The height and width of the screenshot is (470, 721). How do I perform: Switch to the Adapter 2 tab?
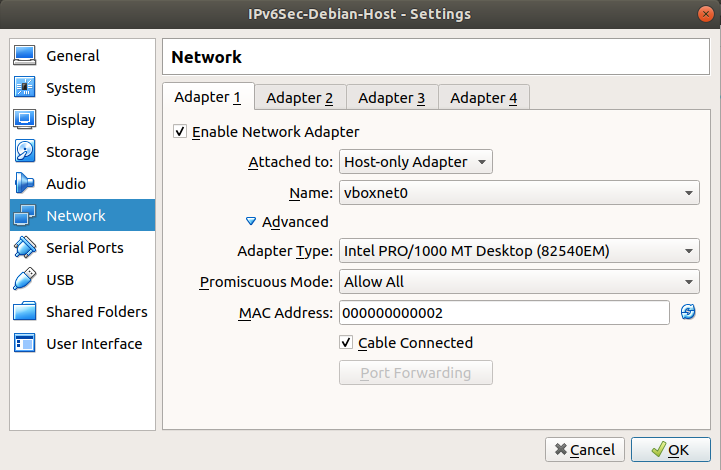click(x=299, y=98)
